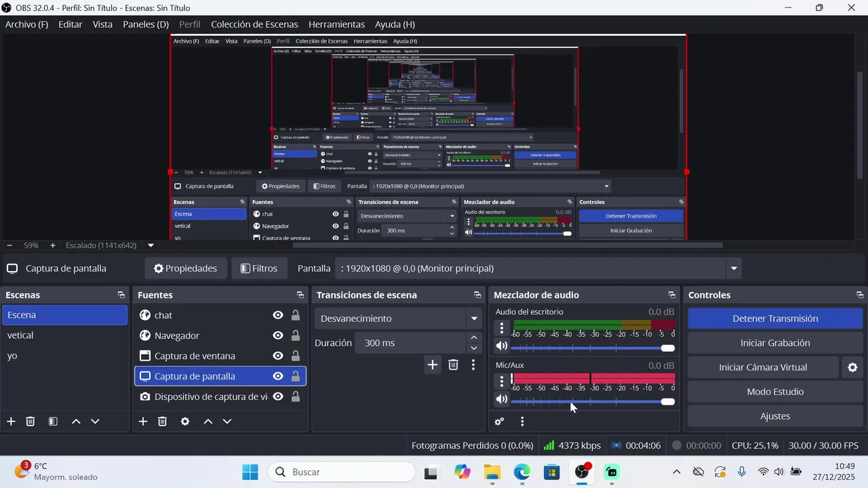Viewport: 868px width, 488px height.
Task: Move source down in Fuentes panel
Action: pyautogui.click(x=227, y=422)
